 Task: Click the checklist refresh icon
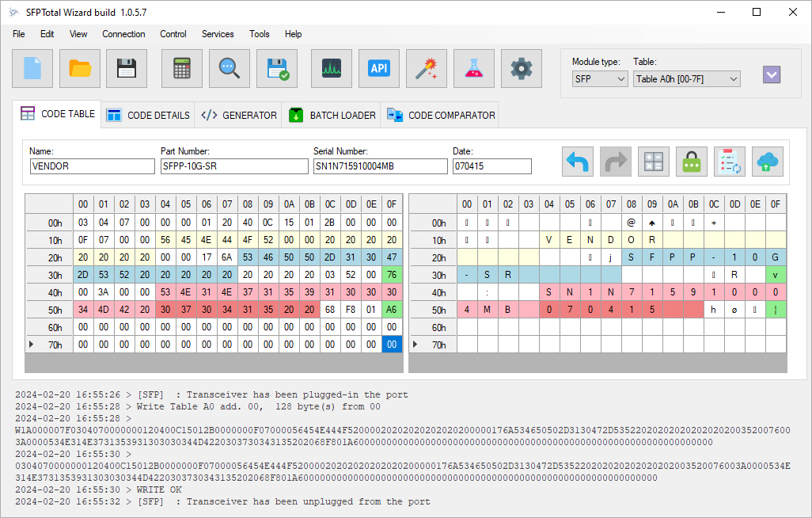[x=730, y=162]
